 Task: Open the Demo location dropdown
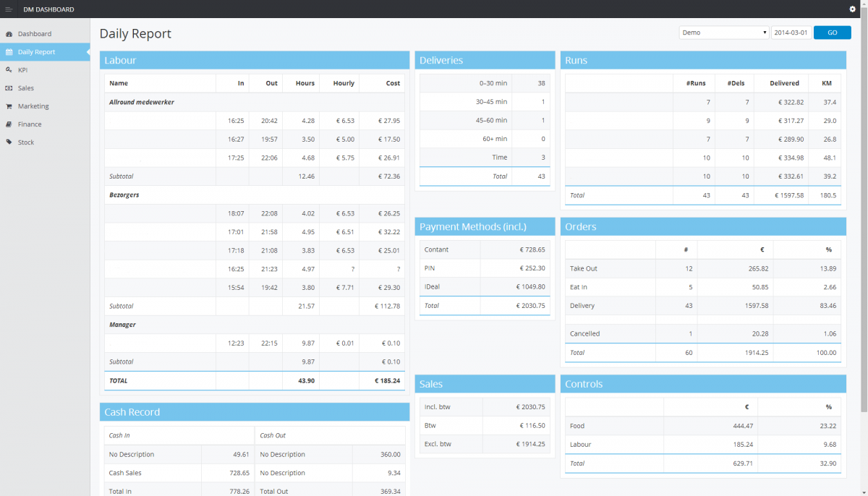(x=723, y=33)
